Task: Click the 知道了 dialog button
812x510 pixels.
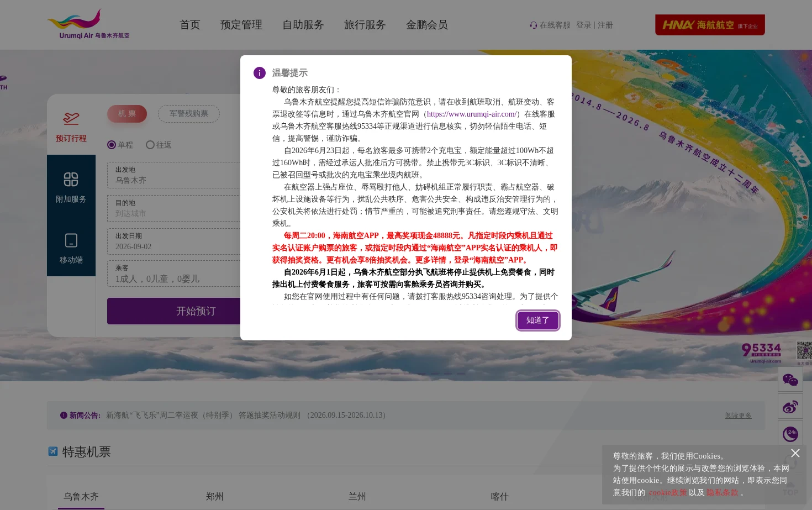Action: click(538, 320)
